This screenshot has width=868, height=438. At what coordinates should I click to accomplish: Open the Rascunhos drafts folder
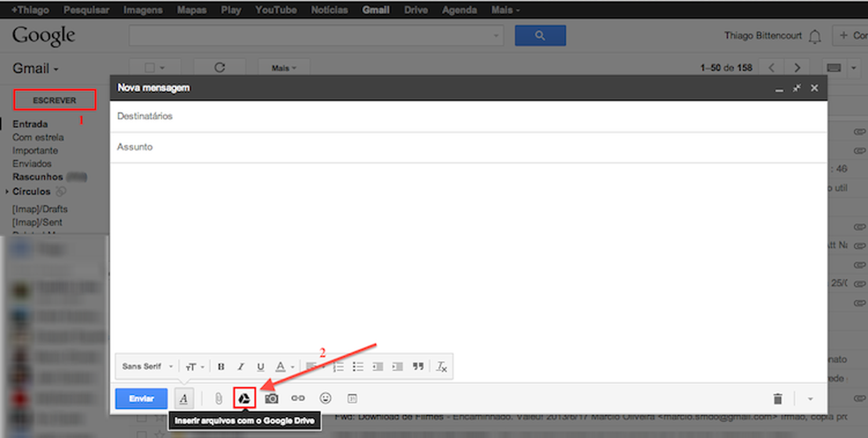pos(38,177)
